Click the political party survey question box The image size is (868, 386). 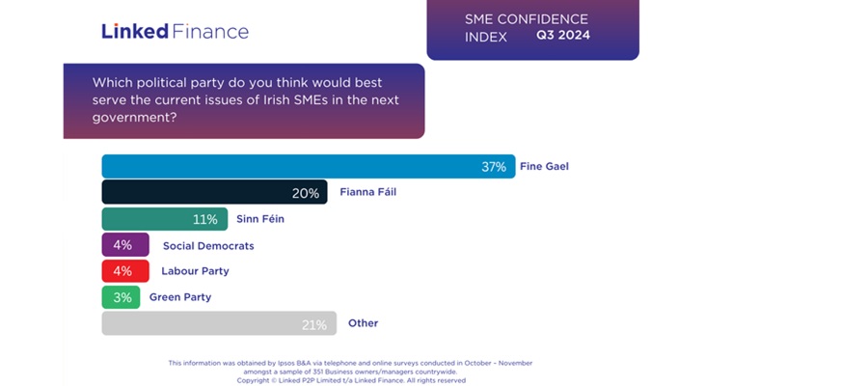244,100
